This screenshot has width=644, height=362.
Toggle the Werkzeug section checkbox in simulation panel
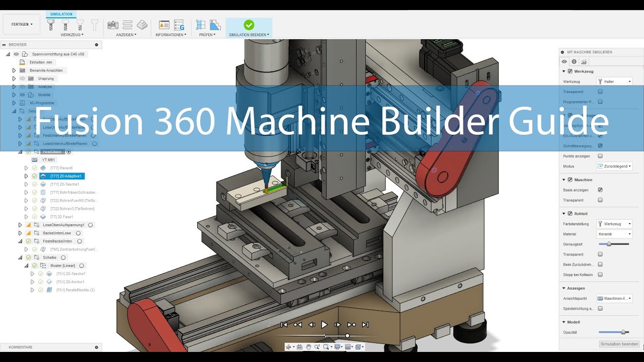570,71
